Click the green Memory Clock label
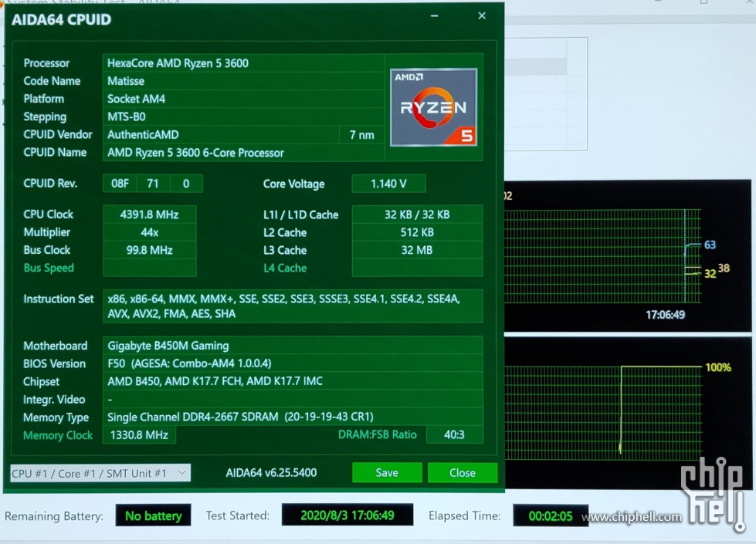This screenshot has width=756, height=544. (58, 435)
